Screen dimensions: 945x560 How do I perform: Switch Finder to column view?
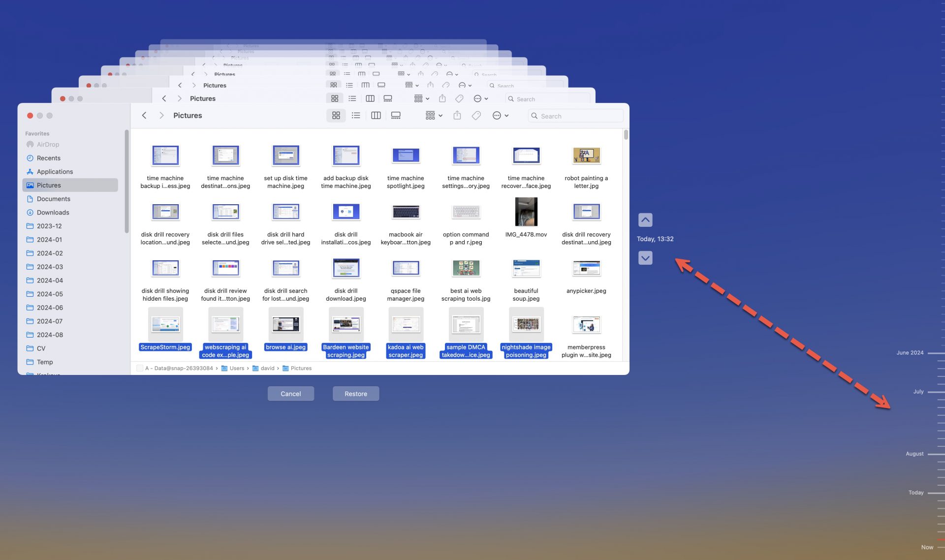376,116
